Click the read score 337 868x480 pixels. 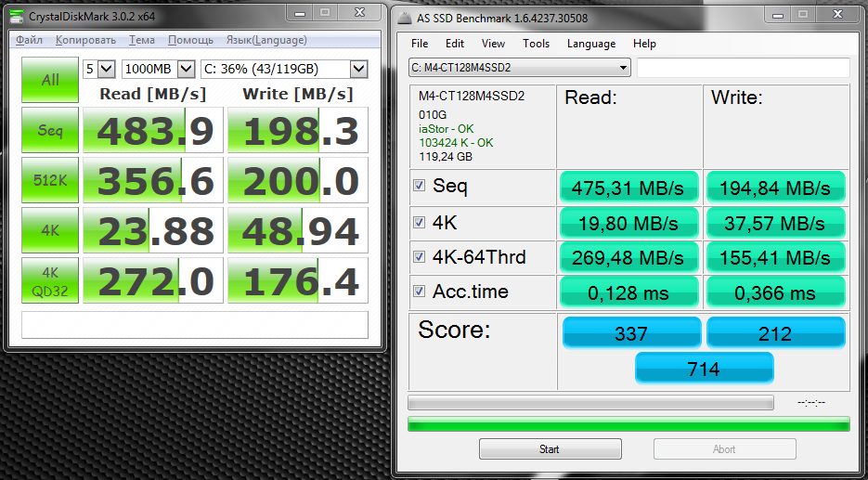(x=631, y=332)
